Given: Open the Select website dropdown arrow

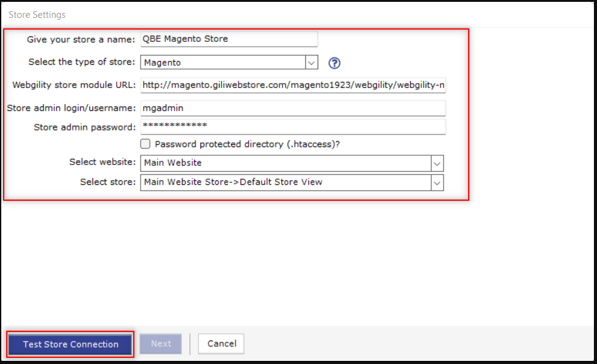Looking at the screenshot, I should tap(437, 163).
